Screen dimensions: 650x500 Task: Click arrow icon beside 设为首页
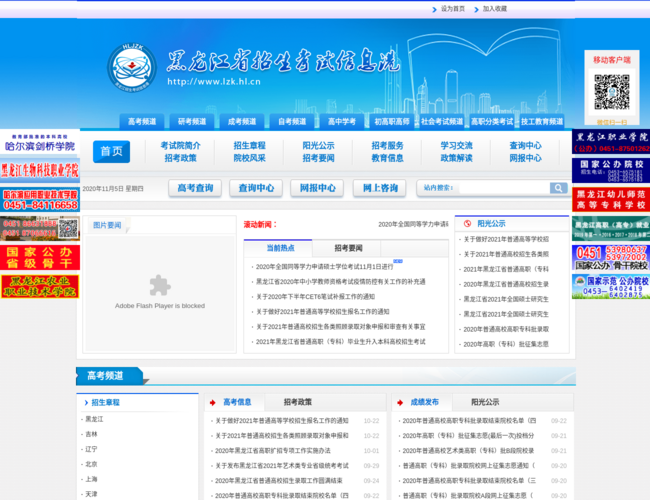(434, 9)
